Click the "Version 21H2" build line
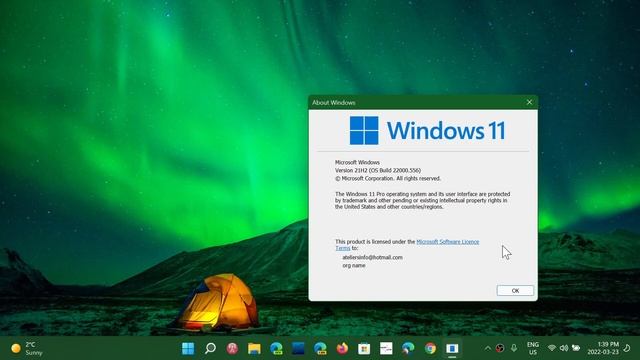Viewport: 640px width, 360px height. (x=378, y=170)
